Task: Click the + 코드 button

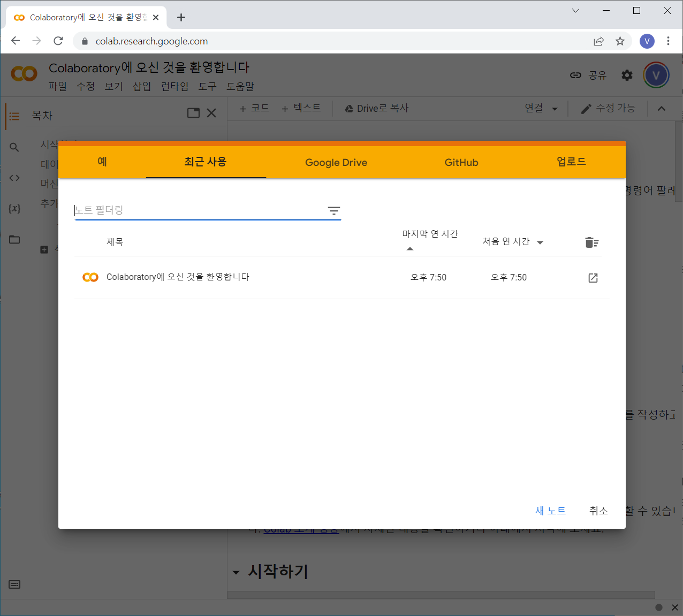Action: pyautogui.click(x=255, y=108)
